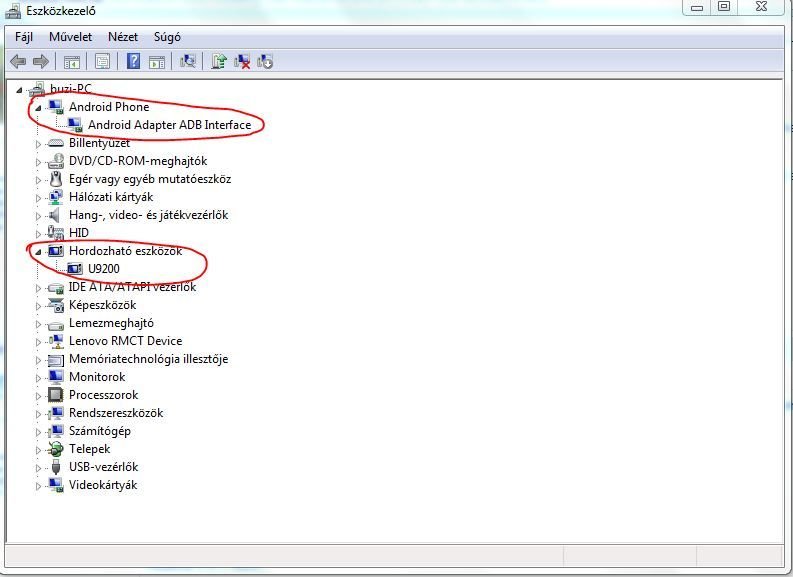Select the U9200 portable device
The width and height of the screenshot is (793, 577).
pyautogui.click(x=104, y=269)
